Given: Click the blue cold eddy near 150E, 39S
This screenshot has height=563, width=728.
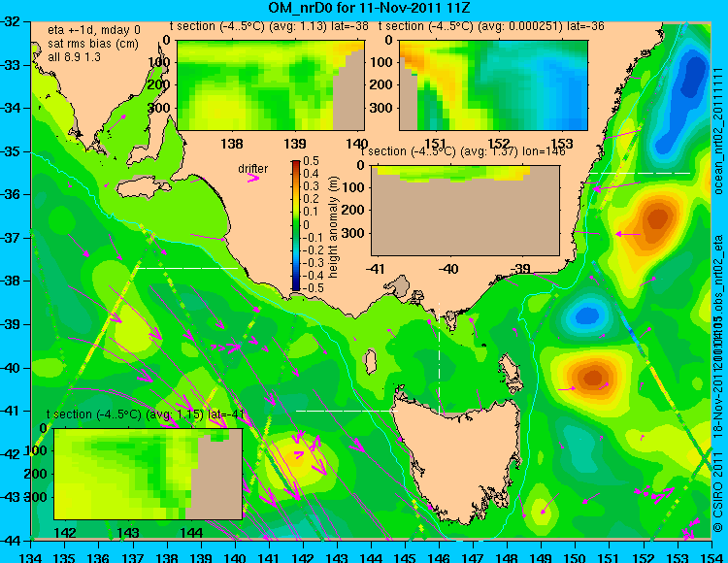Looking at the screenshot, I should point(587,316).
